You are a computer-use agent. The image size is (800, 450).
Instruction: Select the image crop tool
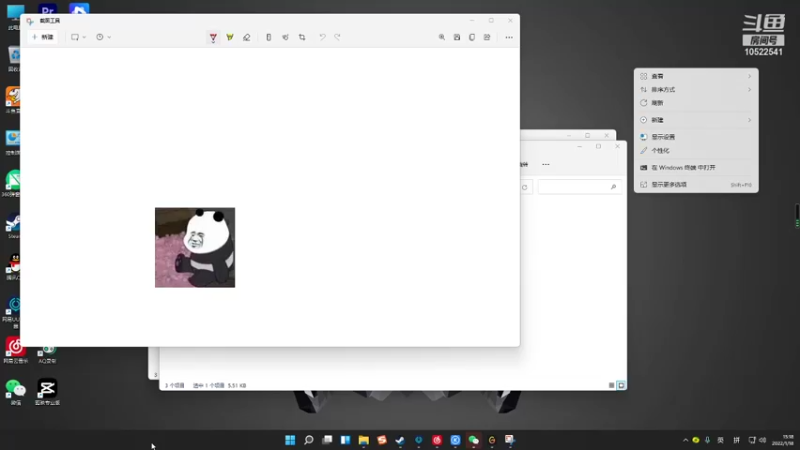pos(302,37)
